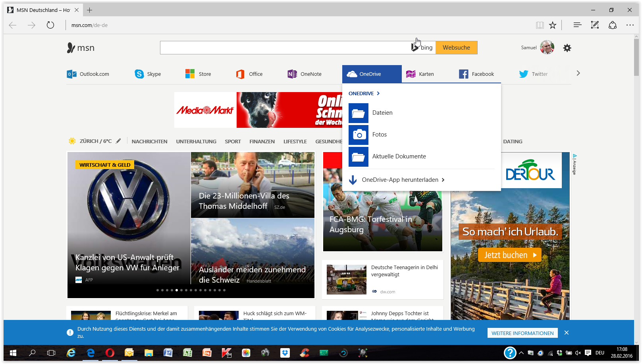Click the Jetzt buchen ad button

click(510, 255)
